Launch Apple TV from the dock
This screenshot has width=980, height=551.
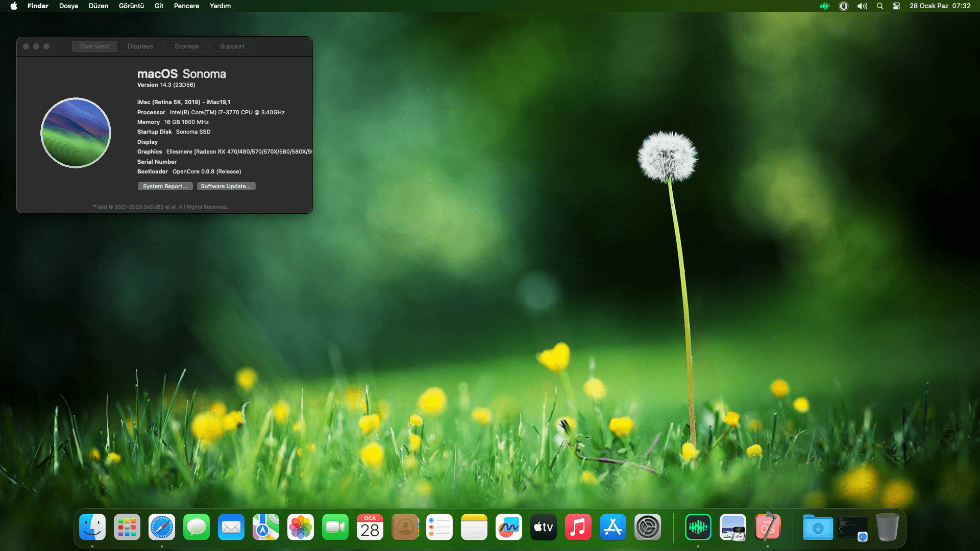543,527
